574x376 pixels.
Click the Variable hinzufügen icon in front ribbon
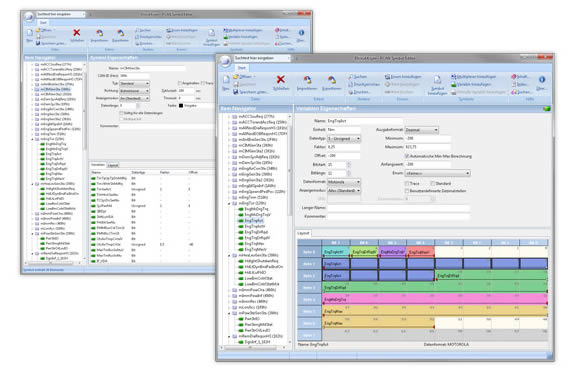tap(454, 84)
